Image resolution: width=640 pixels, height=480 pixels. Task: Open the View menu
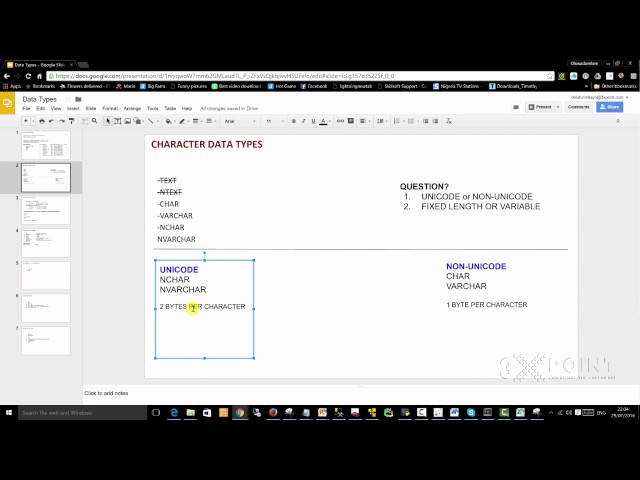pos(56,109)
